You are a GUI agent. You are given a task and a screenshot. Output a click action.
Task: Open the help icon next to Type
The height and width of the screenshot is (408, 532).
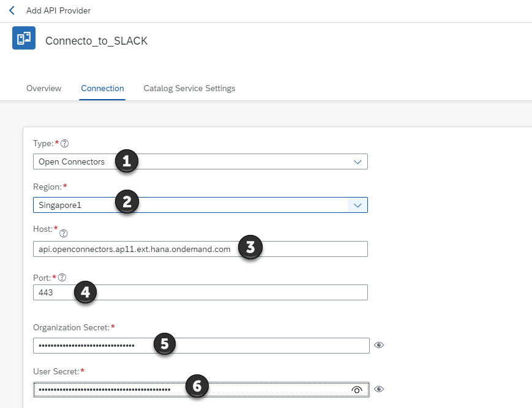(x=65, y=144)
